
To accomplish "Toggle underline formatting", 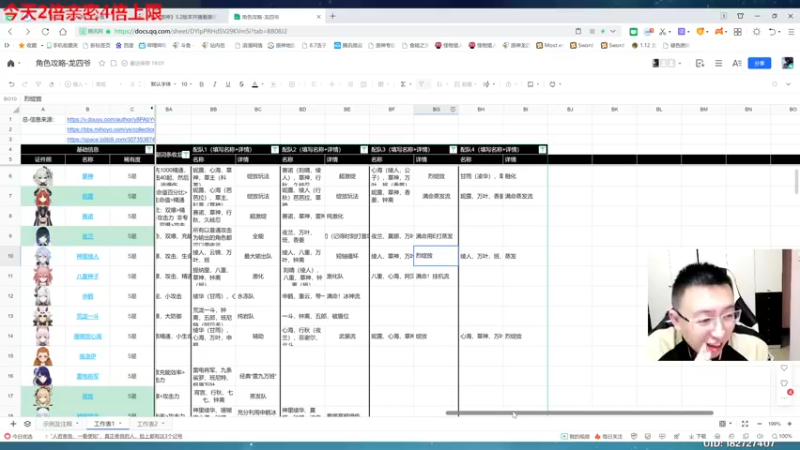I will tap(228, 84).
